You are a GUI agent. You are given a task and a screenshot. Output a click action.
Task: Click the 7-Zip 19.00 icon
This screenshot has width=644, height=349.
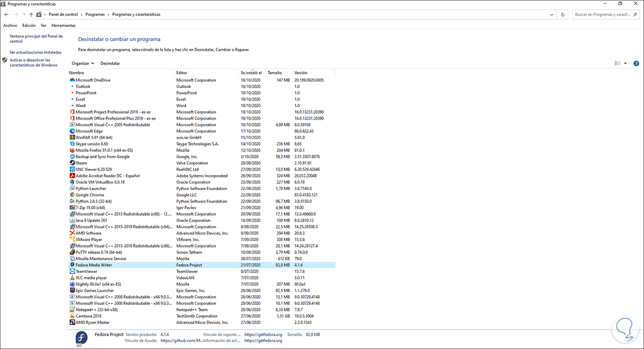[72, 208]
